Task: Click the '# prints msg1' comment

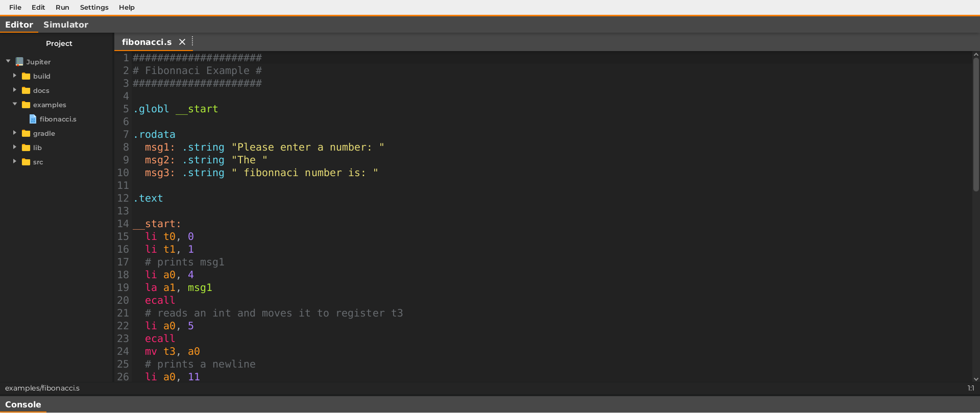Action: [x=185, y=262]
